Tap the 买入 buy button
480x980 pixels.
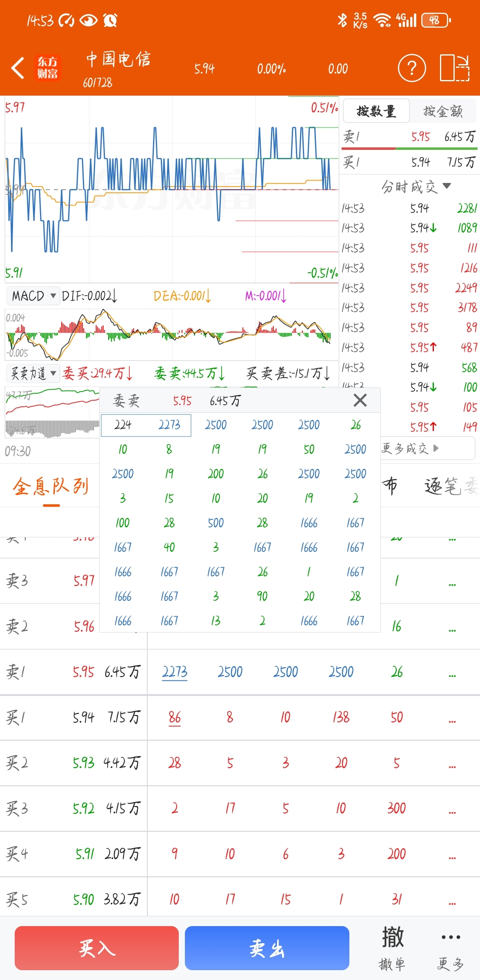coord(97,948)
